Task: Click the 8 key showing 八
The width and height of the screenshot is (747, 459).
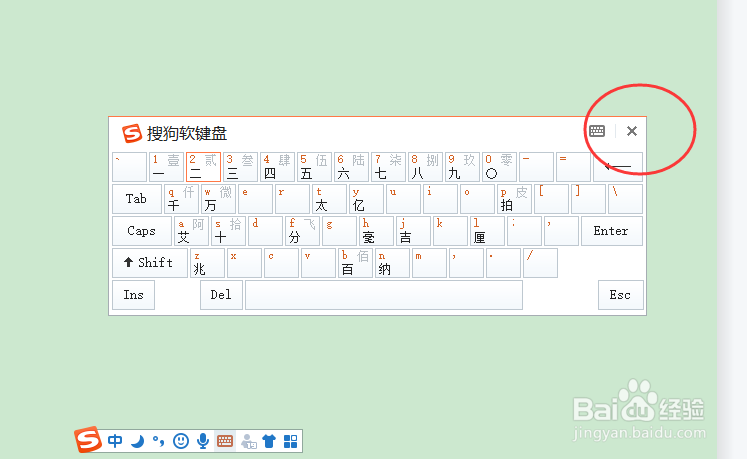Action: click(425, 167)
